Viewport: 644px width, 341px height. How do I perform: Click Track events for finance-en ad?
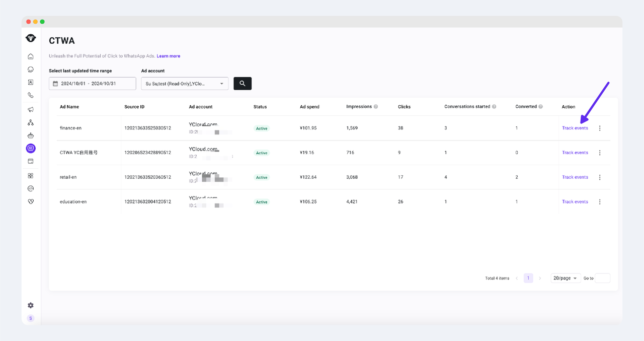575,128
